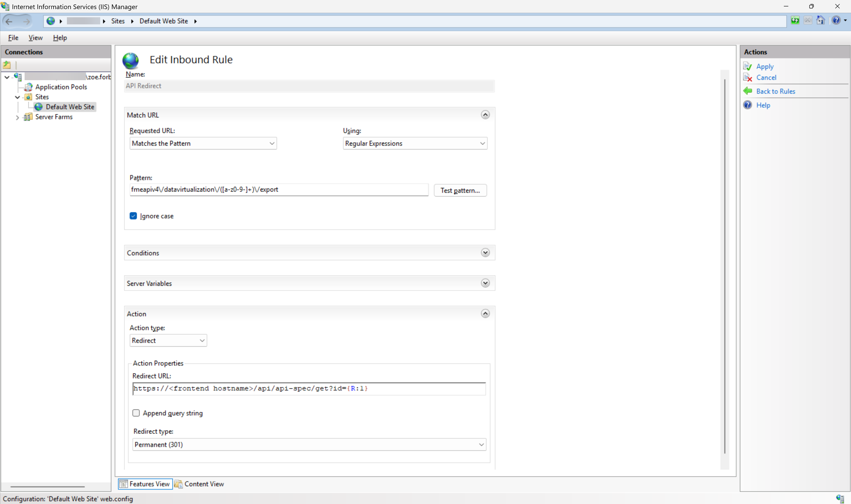Click the Apply link in Actions

click(765, 67)
